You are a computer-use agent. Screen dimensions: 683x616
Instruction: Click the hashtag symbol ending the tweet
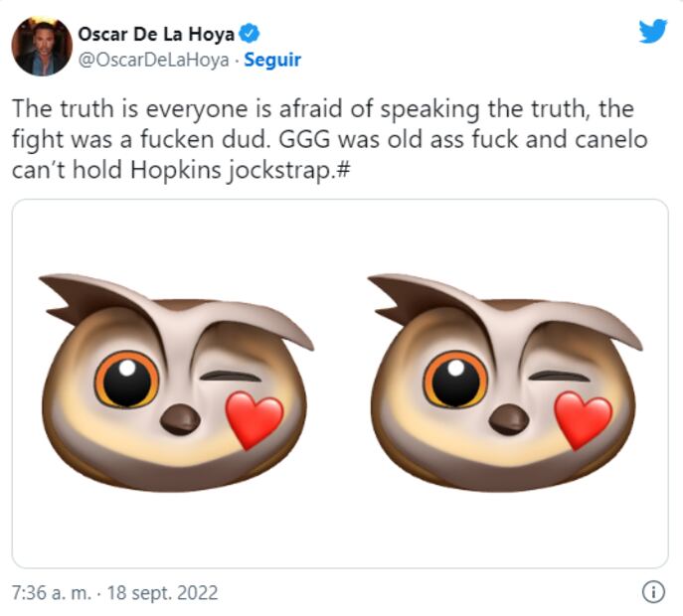[340, 170]
